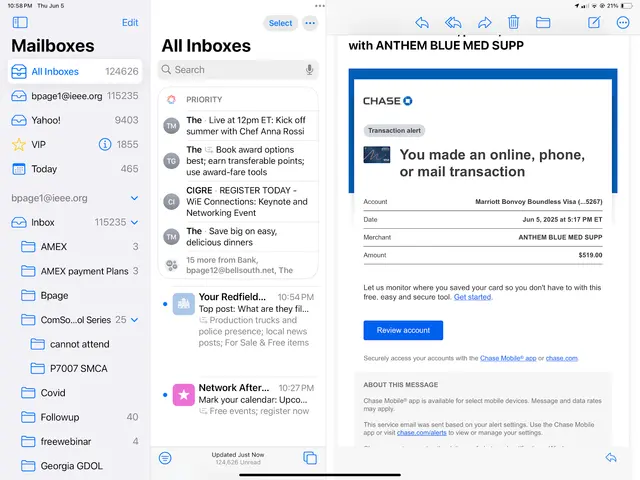Tap the Reply All double arrow
The height and width of the screenshot is (480, 640).
453,22
